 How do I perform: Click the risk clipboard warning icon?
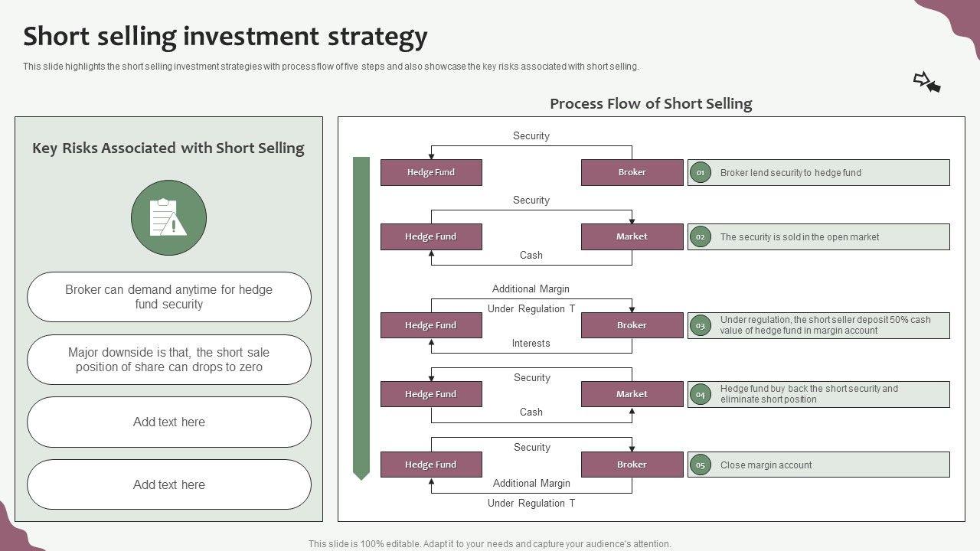[x=168, y=218]
